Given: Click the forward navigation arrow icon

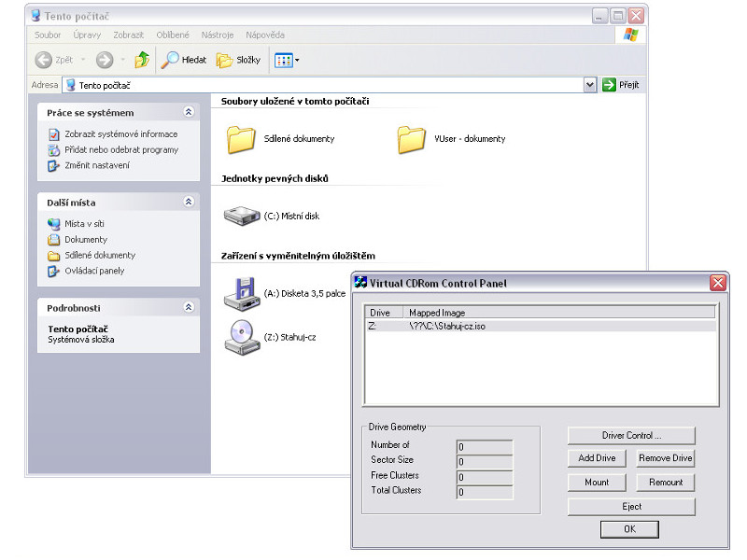Looking at the screenshot, I should (105, 60).
